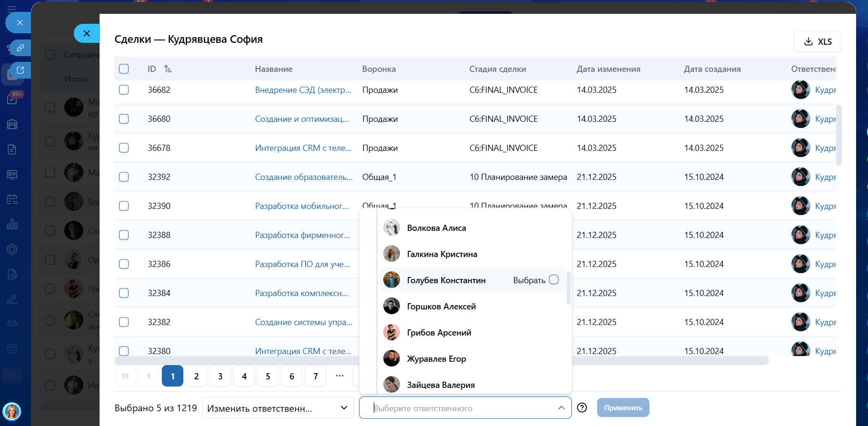
Task: Go to page 5 of the deals
Action: (x=268, y=376)
